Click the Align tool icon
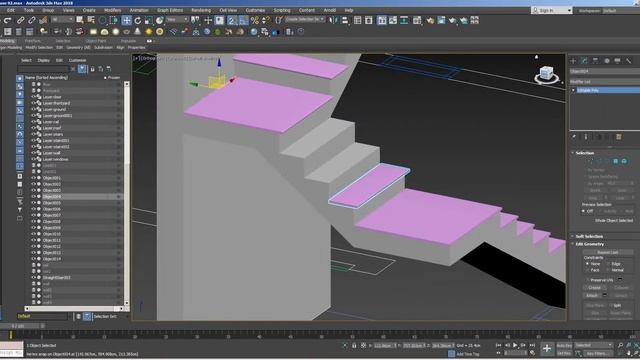The image size is (640, 360). click(345, 20)
